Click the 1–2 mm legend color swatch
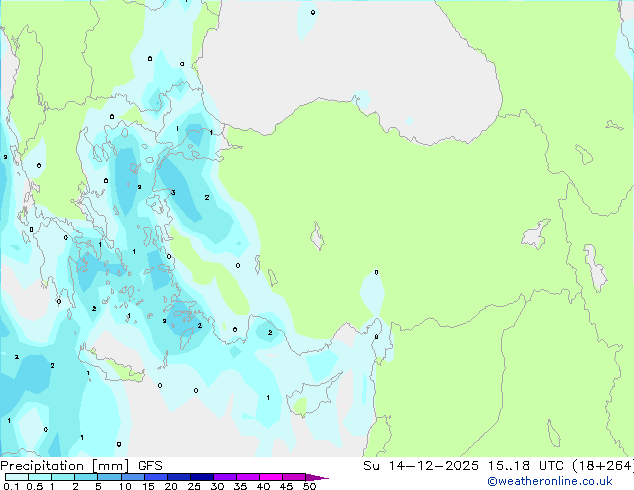 63,477
